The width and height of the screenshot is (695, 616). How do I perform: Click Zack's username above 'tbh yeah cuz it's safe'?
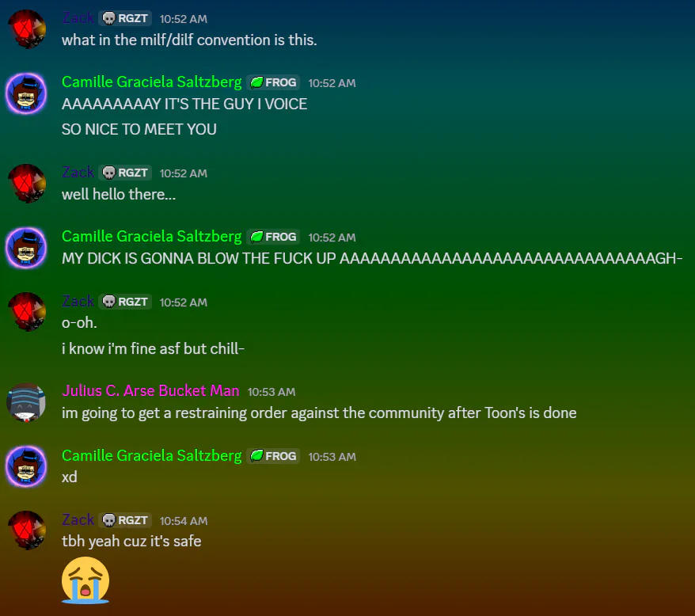click(x=78, y=519)
